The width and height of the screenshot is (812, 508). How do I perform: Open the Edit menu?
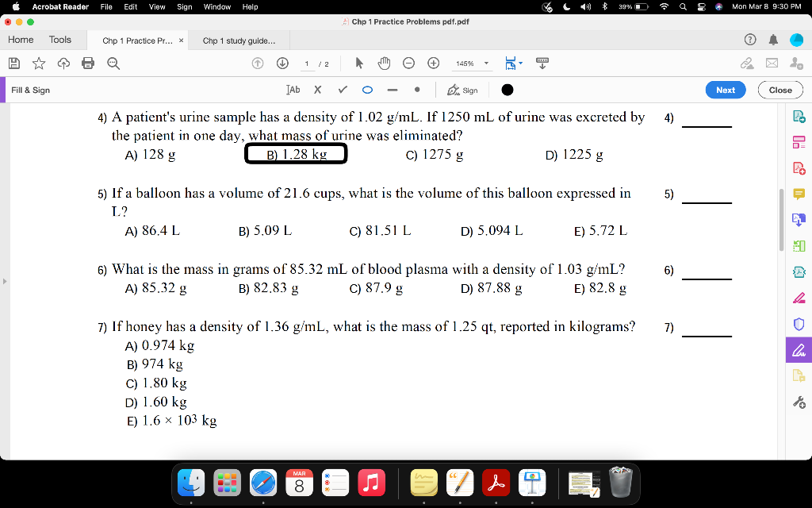point(131,6)
